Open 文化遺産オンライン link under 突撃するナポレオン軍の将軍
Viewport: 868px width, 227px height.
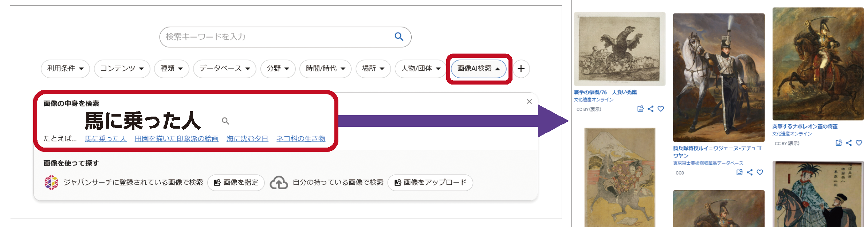coord(792,134)
